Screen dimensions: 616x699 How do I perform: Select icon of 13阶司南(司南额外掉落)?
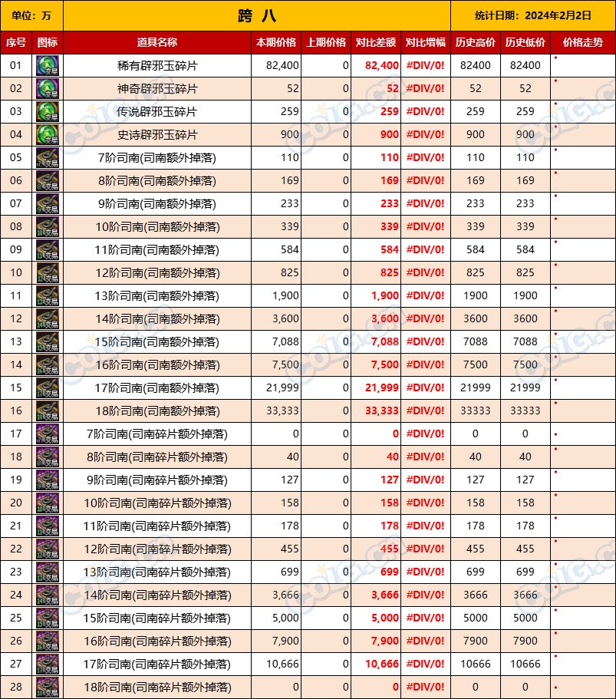coord(48,296)
